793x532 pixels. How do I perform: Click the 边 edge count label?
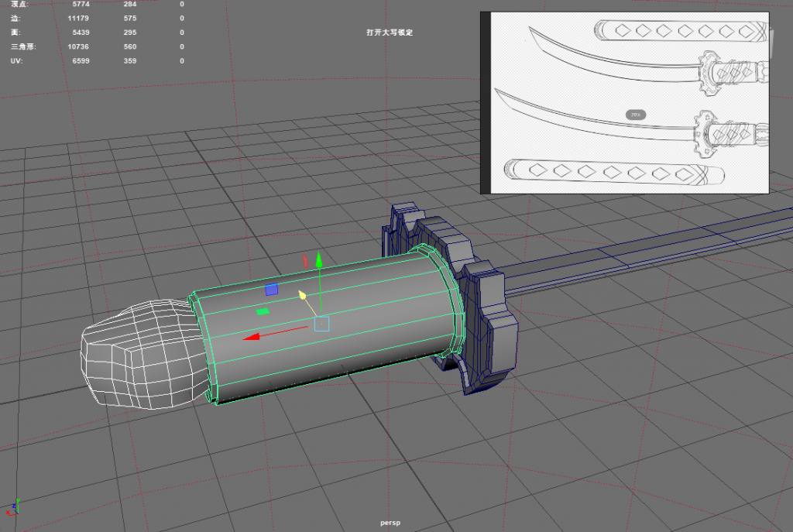point(15,19)
